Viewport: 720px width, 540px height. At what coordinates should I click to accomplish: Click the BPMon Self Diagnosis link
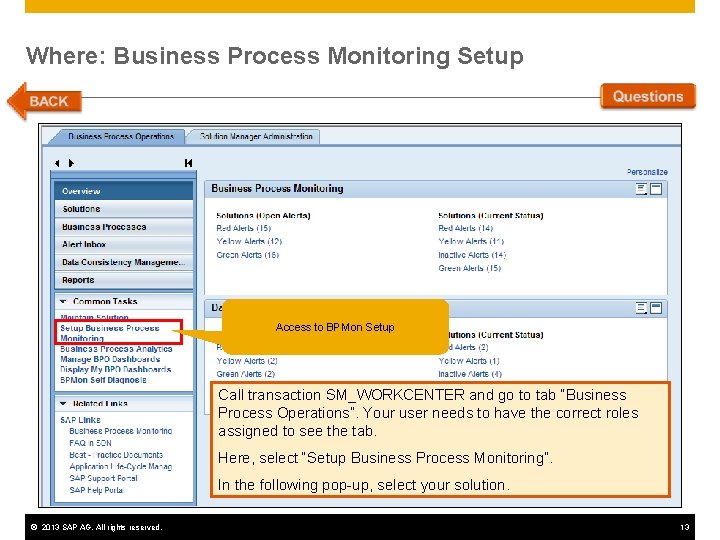103,380
